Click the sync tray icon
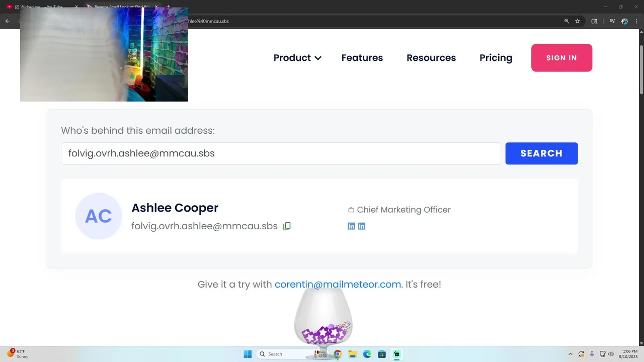This screenshot has height=362, width=644. (581, 354)
